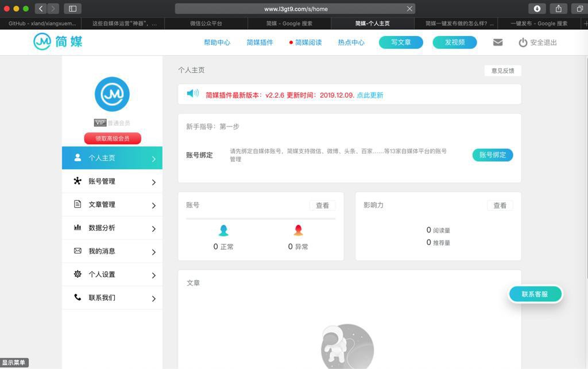Image resolution: width=588 pixels, height=369 pixels.
Task: Open 简媒阅读 in the top navigation
Action: click(x=308, y=42)
